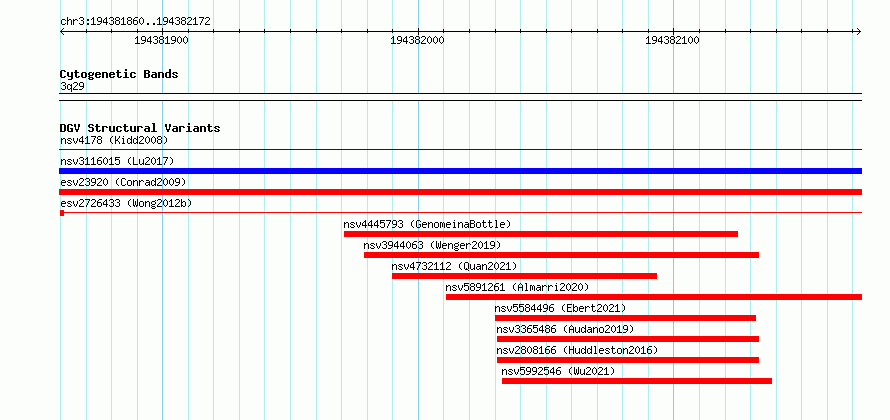This screenshot has height=420, width=890.
Task: Click the nsv4445793 (GenomeinaBottle) label
Action: pos(427,224)
